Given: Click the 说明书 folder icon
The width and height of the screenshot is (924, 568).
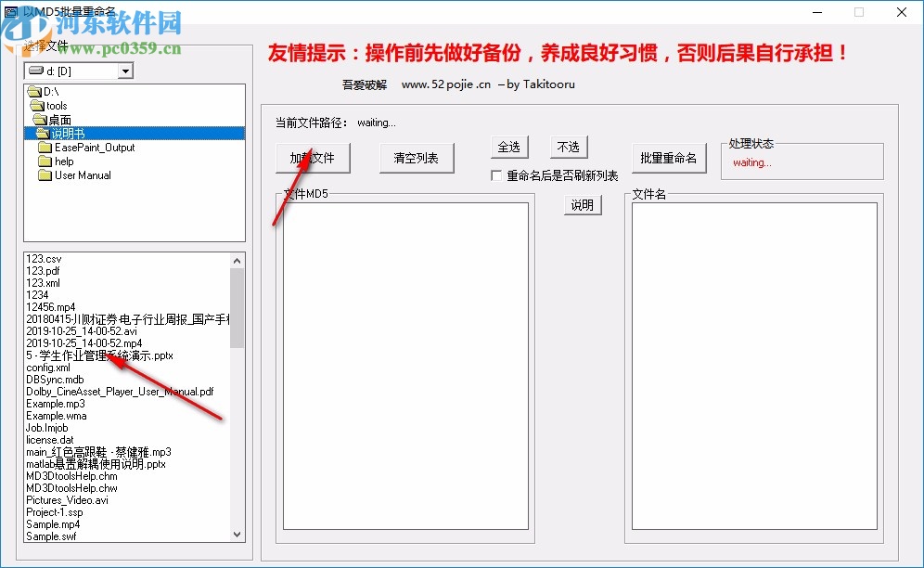Looking at the screenshot, I should coord(45,133).
